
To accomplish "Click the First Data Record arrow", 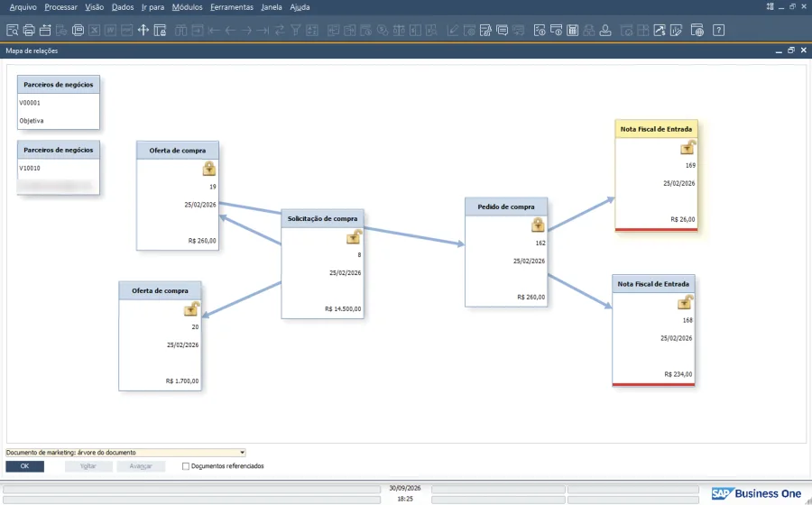I will tap(214, 31).
